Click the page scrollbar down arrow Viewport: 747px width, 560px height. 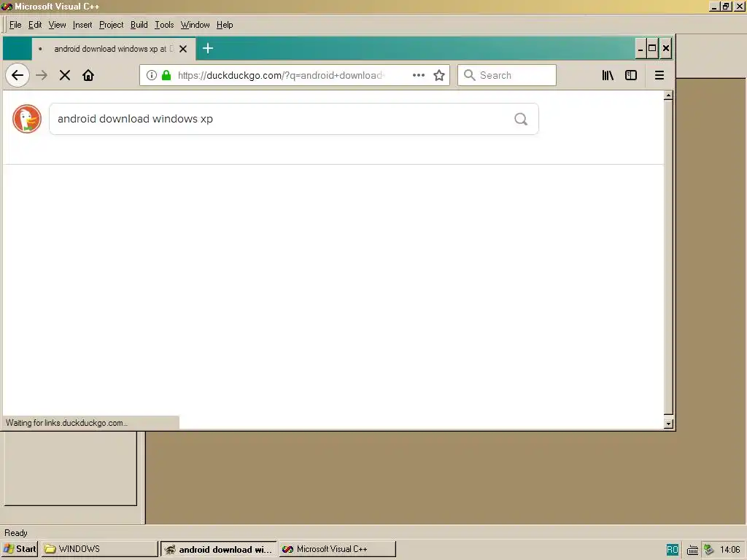pos(668,424)
